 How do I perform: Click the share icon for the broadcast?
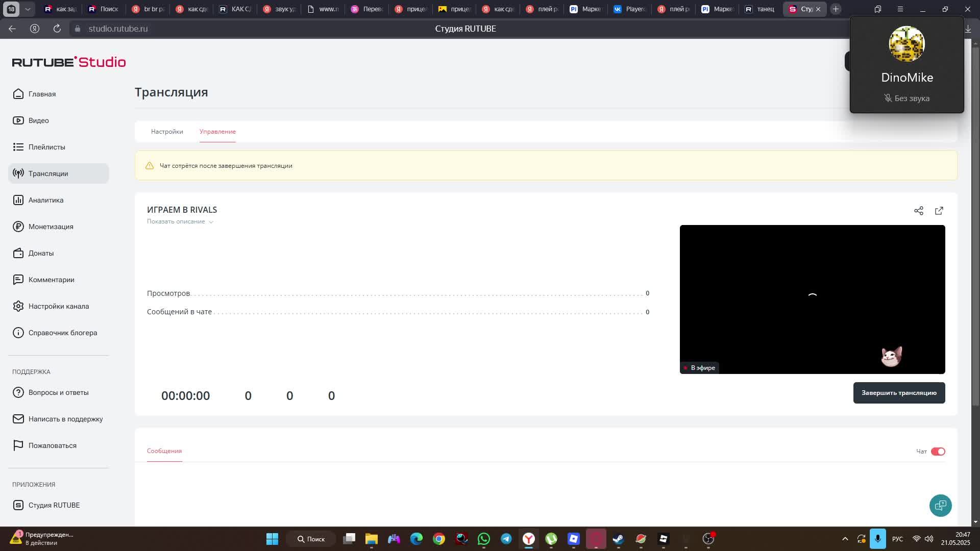[919, 211]
